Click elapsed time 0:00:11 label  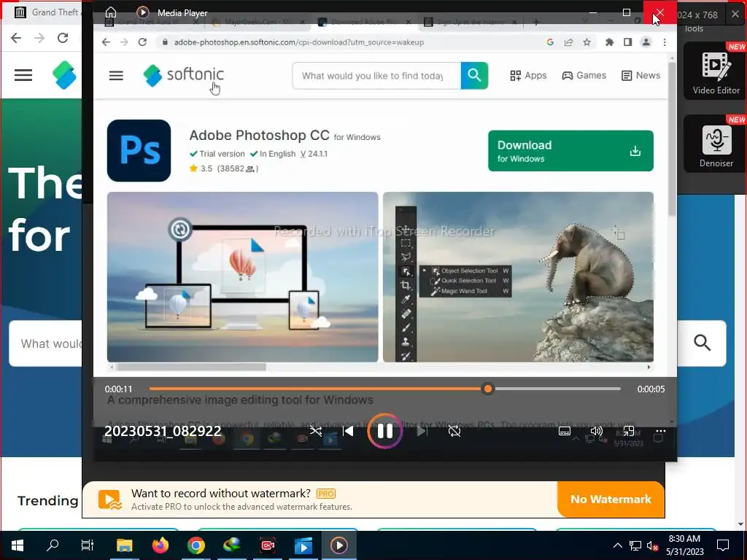tap(119, 389)
